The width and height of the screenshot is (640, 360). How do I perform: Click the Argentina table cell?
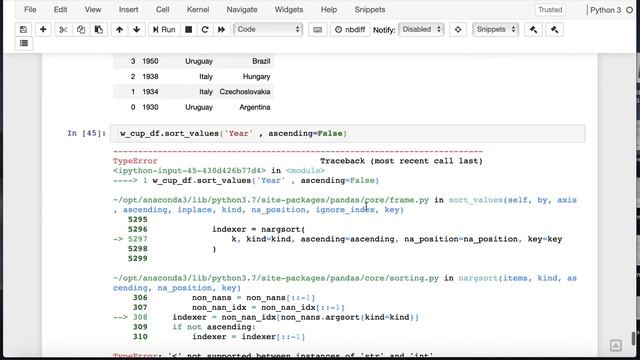pos(255,107)
